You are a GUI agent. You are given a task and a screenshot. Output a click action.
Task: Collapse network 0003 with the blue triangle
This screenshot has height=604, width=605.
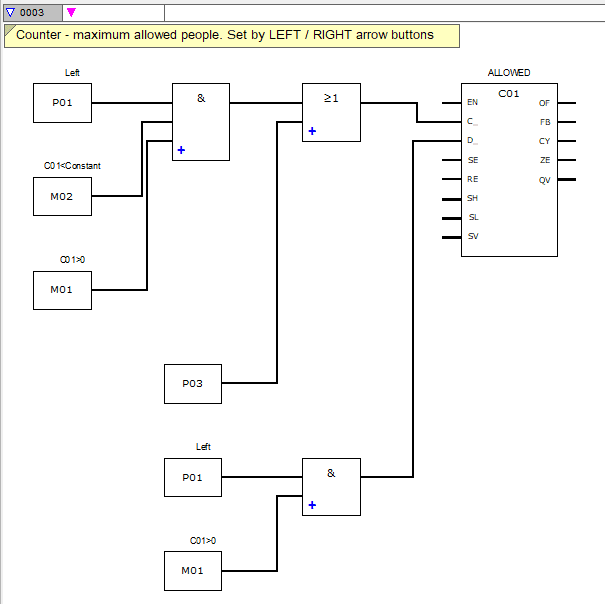tap(10, 12)
